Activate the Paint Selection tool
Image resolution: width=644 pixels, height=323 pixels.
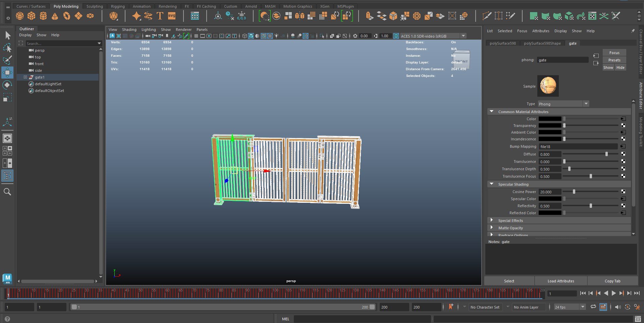pyautogui.click(x=7, y=60)
